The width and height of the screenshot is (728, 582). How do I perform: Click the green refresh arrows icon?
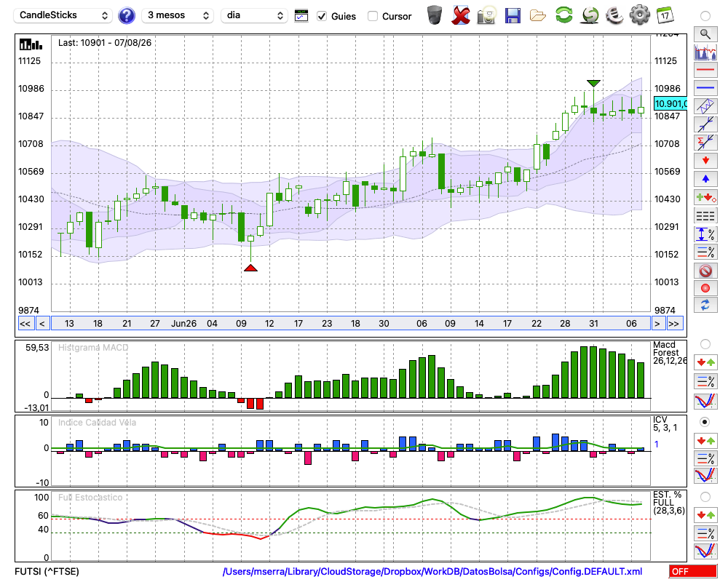pyautogui.click(x=563, y=15)
